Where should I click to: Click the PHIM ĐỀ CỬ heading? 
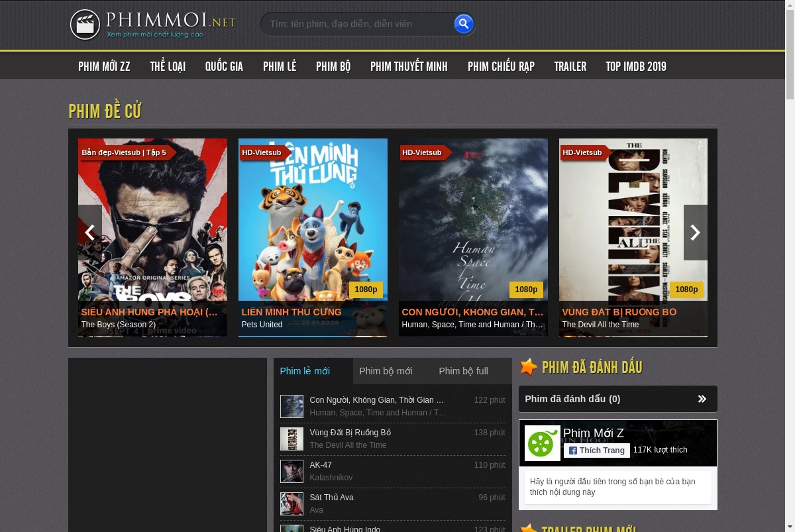point(105,111)
